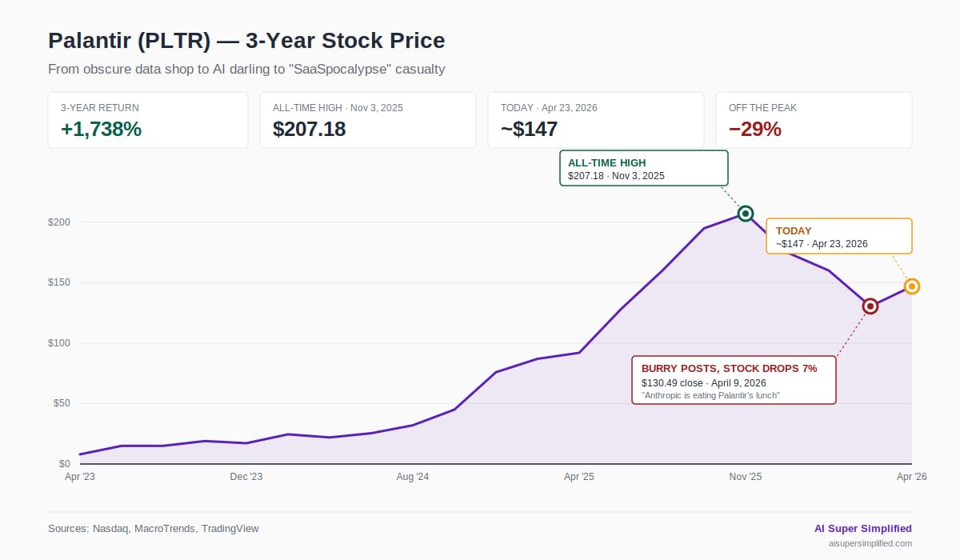Select the Aug '24 axis label
This screenshot has height=560, width=960.
coord(413,477)
